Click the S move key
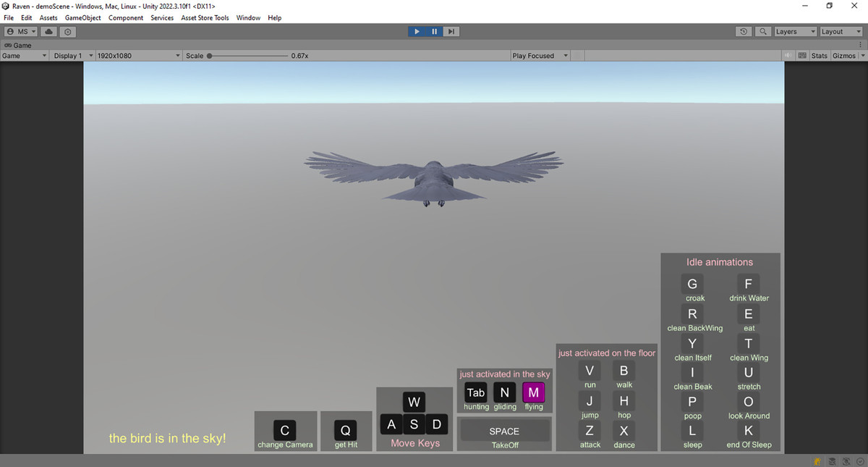Viewport: 868px width, 467px height. [x=414, y=424]
